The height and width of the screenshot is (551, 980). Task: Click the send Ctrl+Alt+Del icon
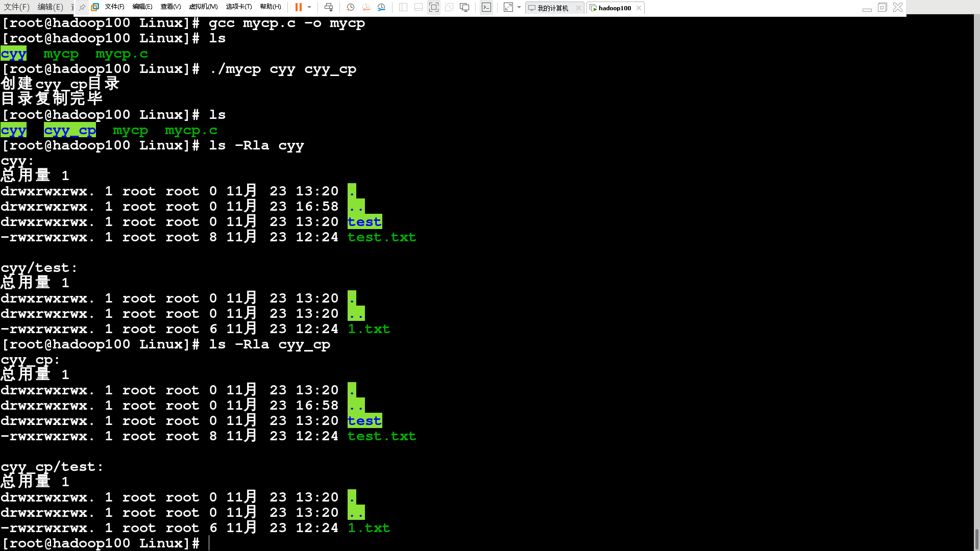329,7
